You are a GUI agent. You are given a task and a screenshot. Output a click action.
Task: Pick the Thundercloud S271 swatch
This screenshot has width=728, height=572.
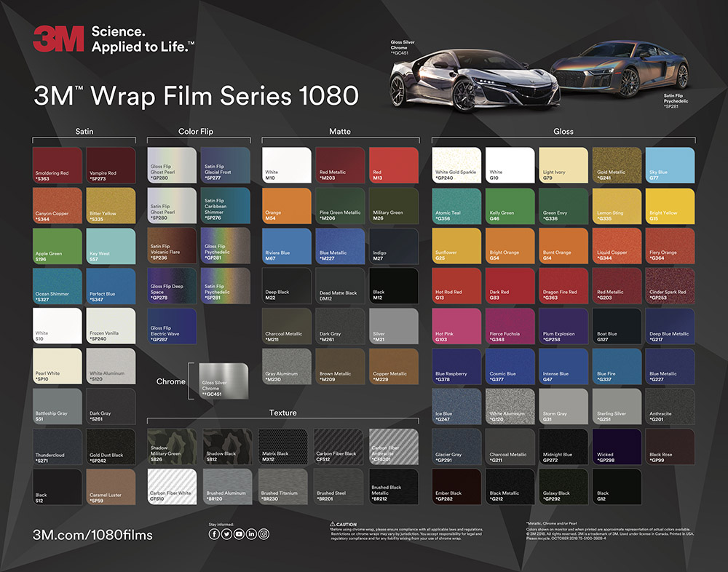pyautogui.click(x=57, y=447)
